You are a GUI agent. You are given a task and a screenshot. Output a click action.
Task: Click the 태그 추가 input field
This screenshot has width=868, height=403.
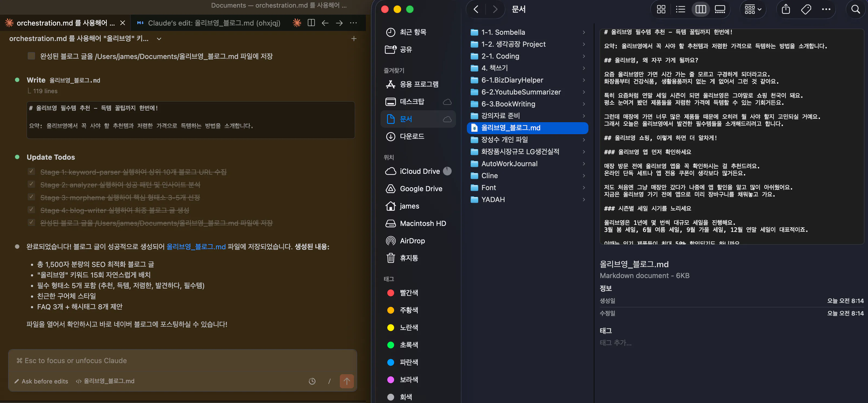(616, 343)
